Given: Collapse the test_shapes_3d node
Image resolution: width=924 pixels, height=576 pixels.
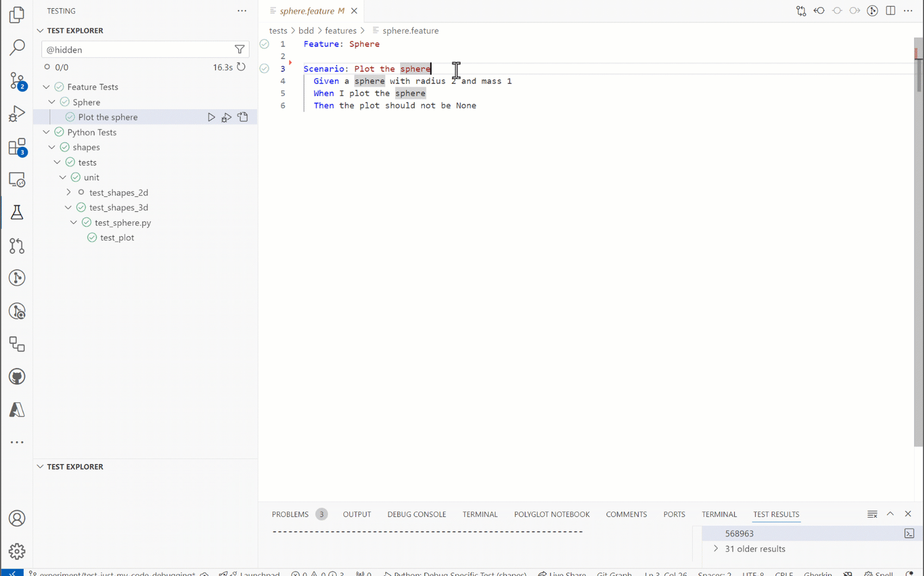Looking at the screenshot, I should click(68, 207).
